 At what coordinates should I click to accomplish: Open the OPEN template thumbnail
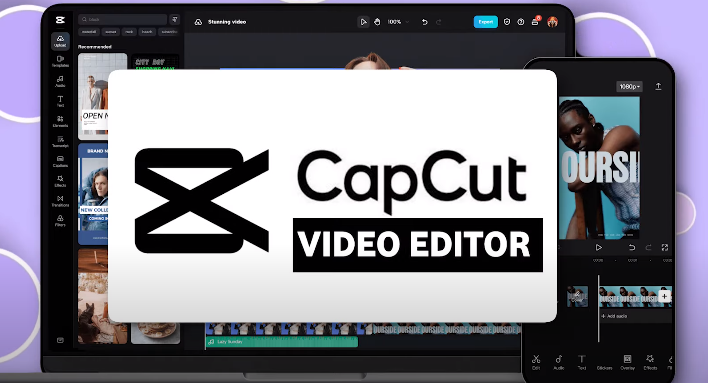pyautogui.click(x=93, y=96)
